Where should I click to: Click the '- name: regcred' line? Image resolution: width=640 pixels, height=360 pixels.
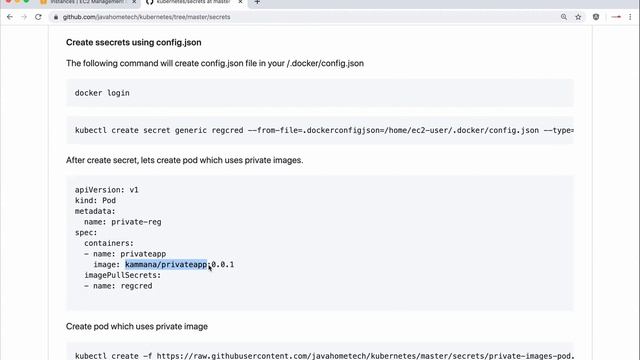118,286
